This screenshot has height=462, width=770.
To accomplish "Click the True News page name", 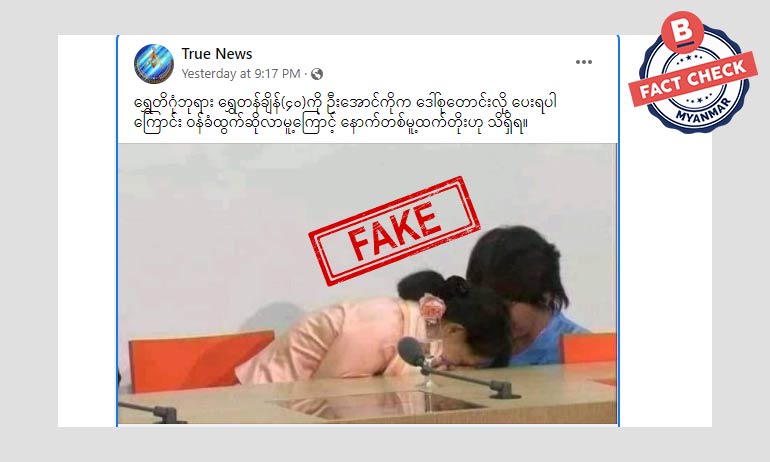I will [217, 54].
